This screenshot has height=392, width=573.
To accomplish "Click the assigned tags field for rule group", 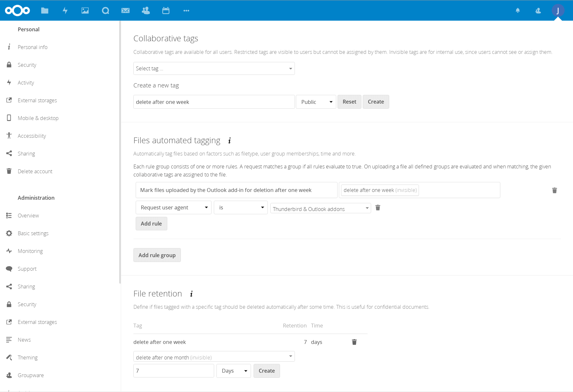I will [419, 190].
